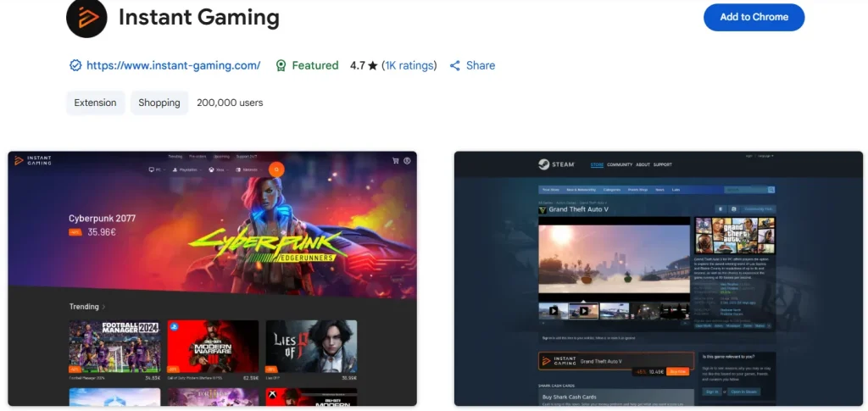The width and height of the screenshot is (868, 411).
Task: Click the Instant Gaming extension logo icon
Action: click(x=86, y=18)
